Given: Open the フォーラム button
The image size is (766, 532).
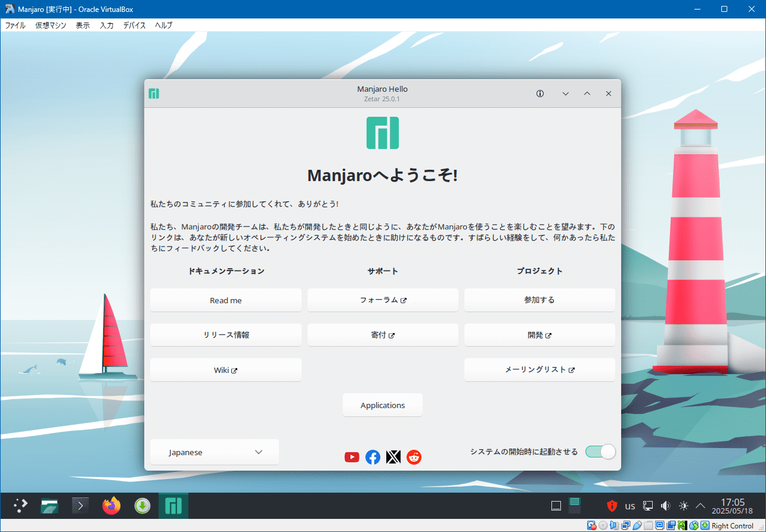Looking at the screenshot, I should tap(383, 300).
